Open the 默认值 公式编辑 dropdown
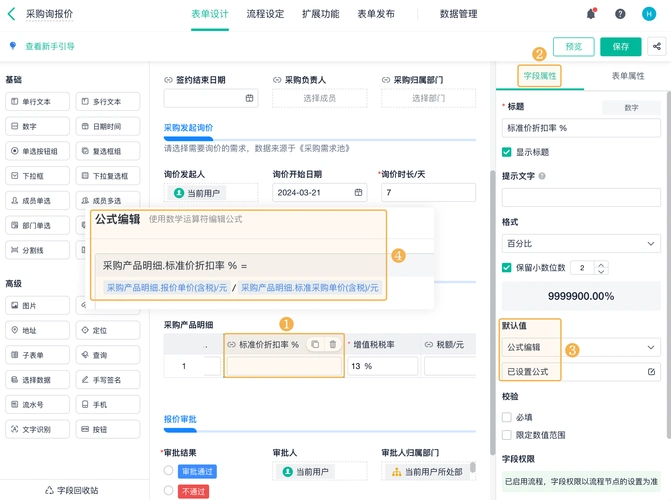The image size is (671, 500). click(x=581, y=347)
